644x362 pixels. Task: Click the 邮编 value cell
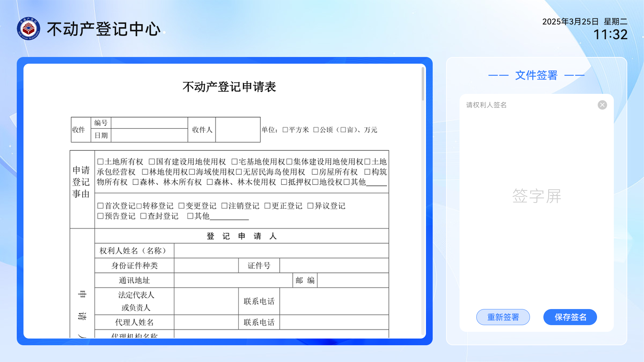click(x=353, y=280)
